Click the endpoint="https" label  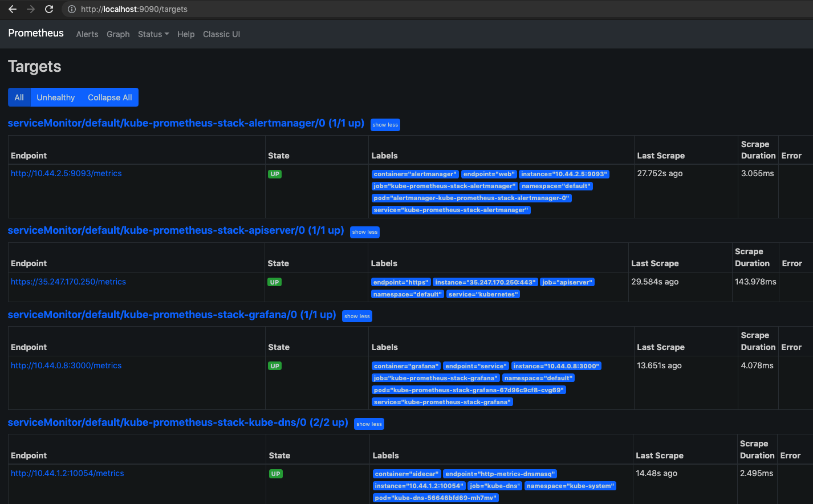tap(401, 282)
